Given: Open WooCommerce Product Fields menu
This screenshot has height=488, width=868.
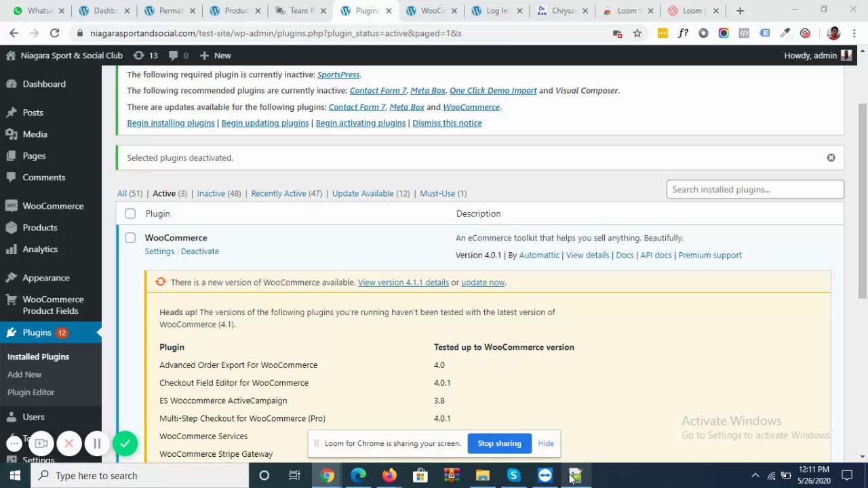Looking at the screenshot, I should click(53, 305).
